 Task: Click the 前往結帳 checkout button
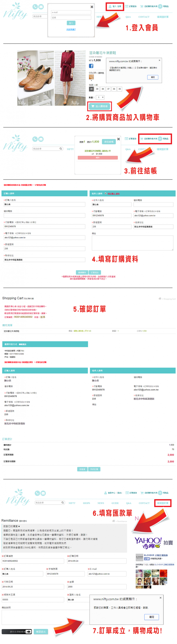click(109, 142)
